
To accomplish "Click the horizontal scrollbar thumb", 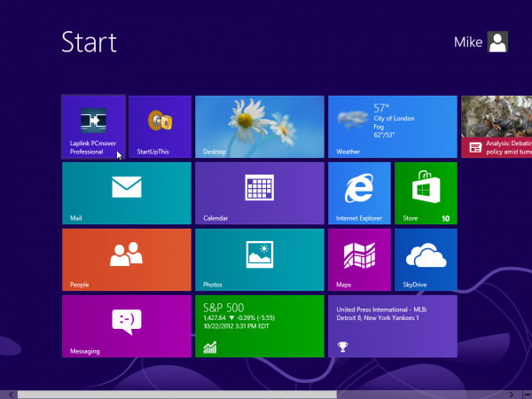I will click(x=177, y=395).
